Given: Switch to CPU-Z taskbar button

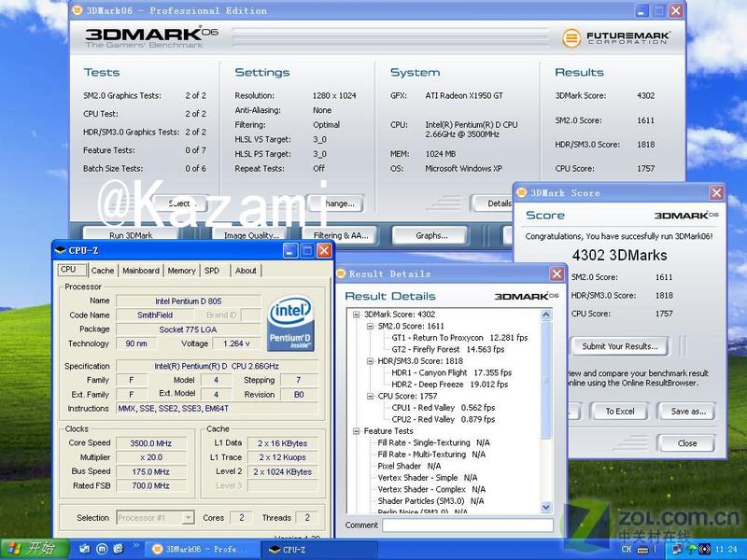Looking at the screenshot, I should tap(318, 550).
